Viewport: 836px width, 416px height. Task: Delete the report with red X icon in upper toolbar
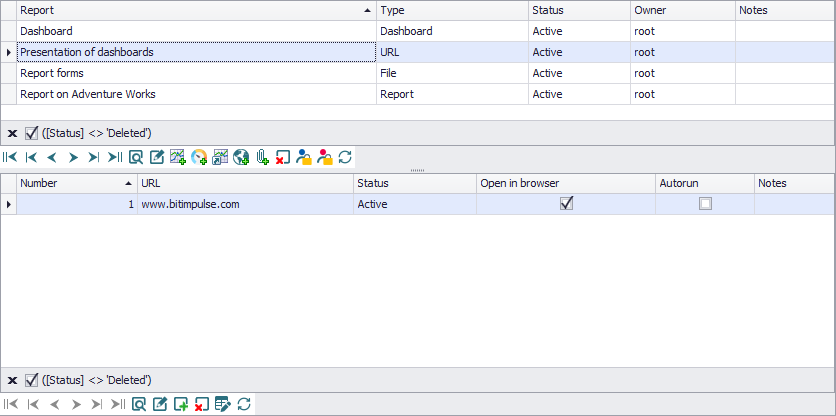(x=282, y=157)
